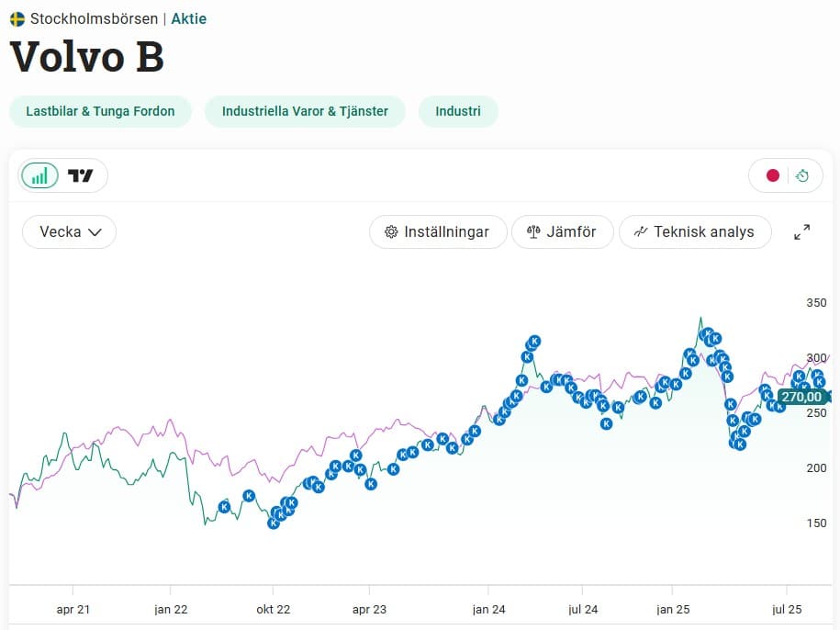840x630 pixels.
Task: Open the Inställningar chart settings
Action: click(x=438, y=232)
